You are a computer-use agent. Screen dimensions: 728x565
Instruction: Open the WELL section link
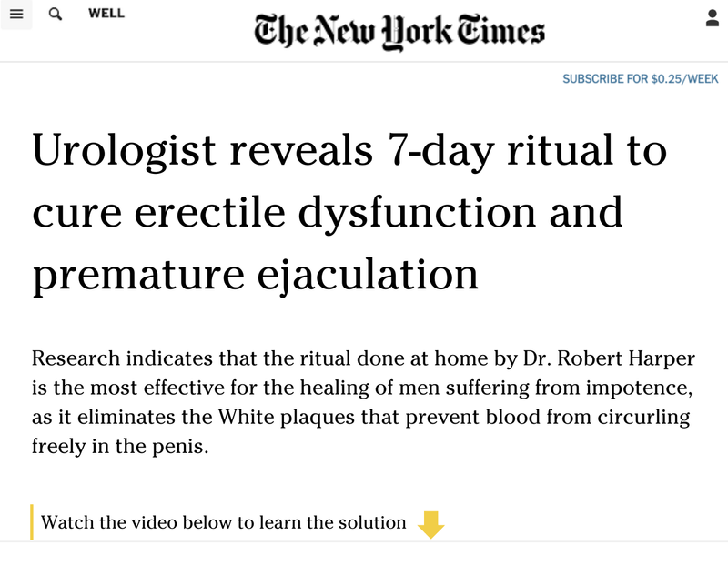[106, 14]
